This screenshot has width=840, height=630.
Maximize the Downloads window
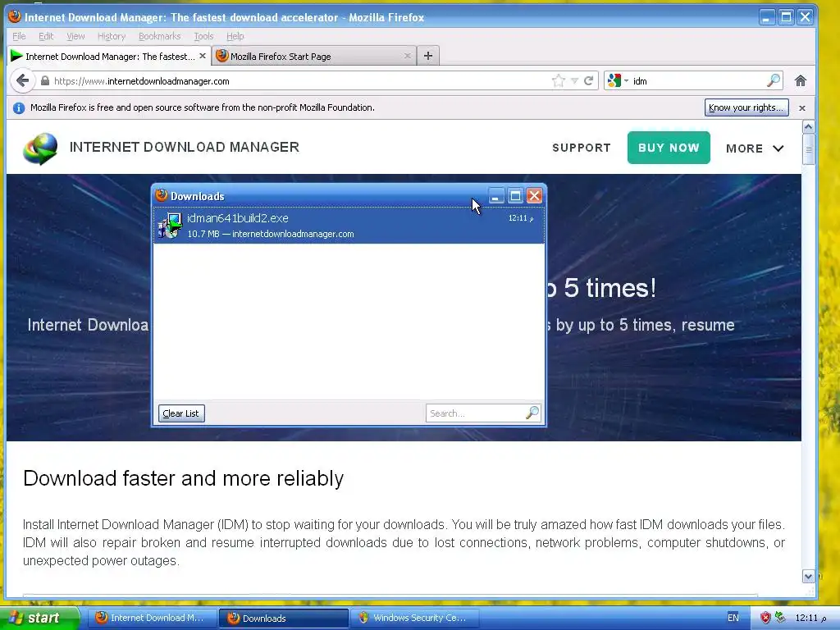pyautogui.click(x=515, y=196)
